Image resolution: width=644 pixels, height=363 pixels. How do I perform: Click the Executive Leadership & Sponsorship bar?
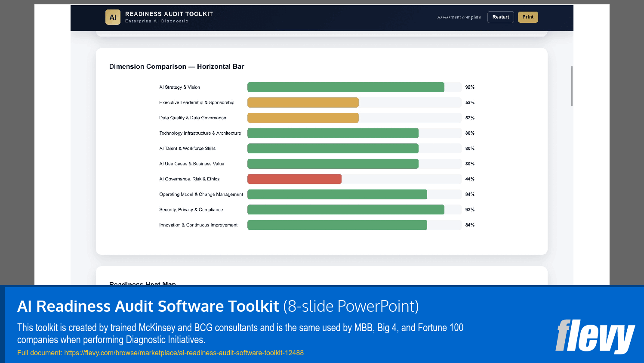coord(303,102)
